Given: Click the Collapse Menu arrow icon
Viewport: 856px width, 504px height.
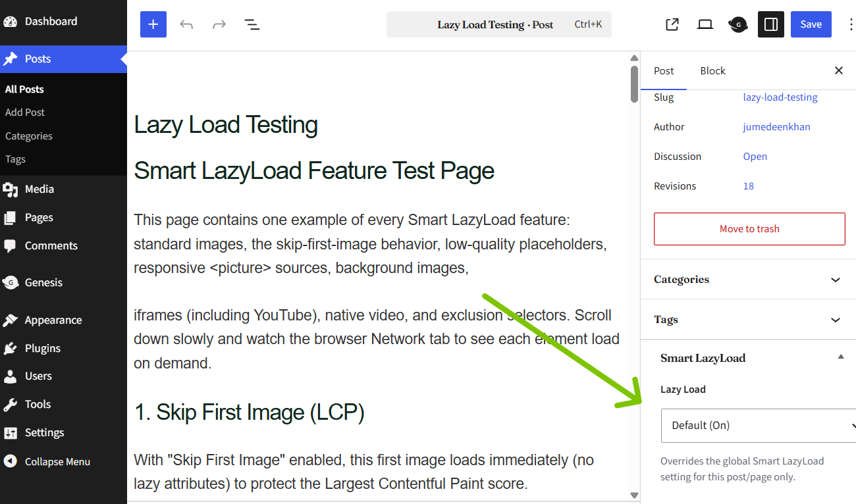Looking at the screenshot, I should tap(10, 461).
